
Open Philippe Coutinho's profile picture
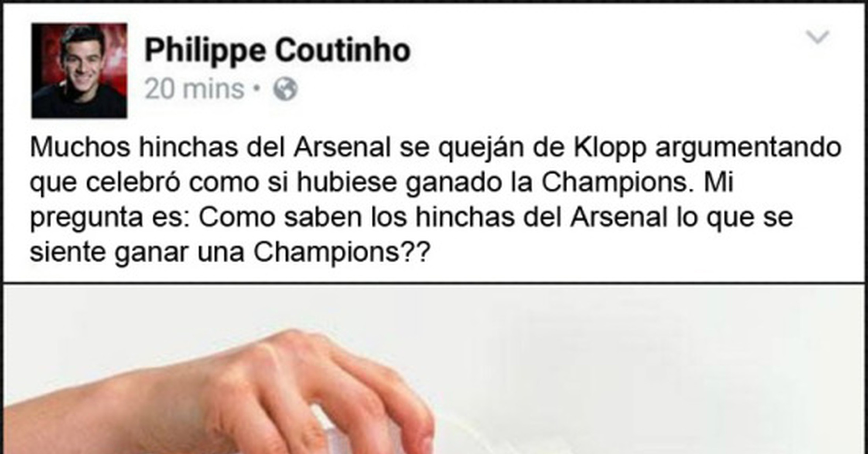pos(79,70)
